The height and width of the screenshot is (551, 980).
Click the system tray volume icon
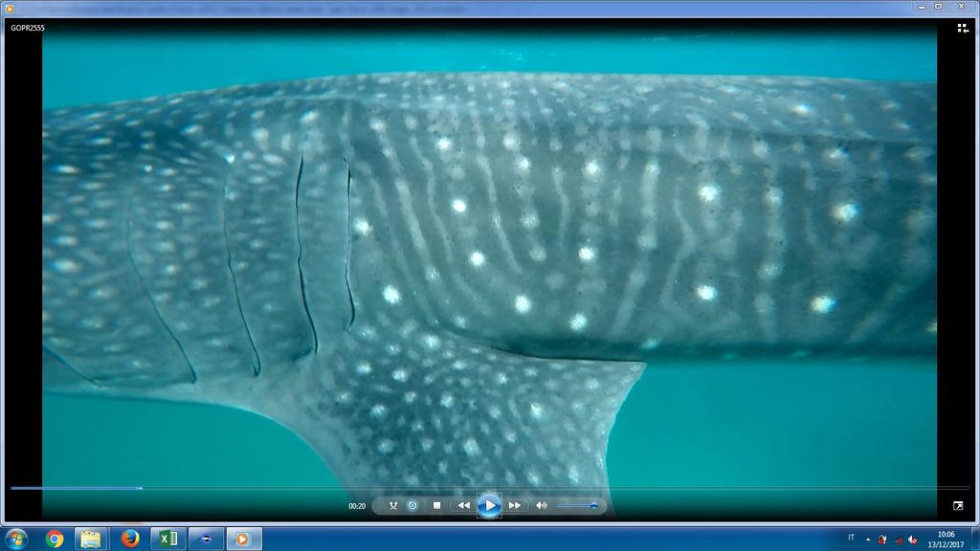(x=913, y=540)
